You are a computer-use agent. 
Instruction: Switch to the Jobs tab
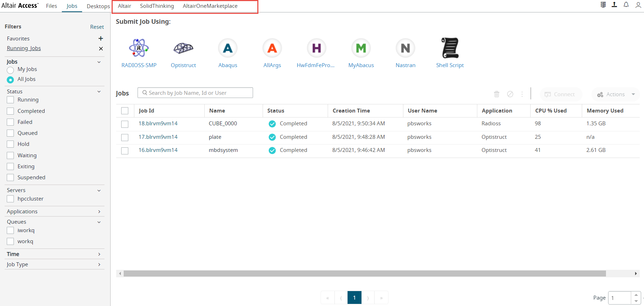72,6
